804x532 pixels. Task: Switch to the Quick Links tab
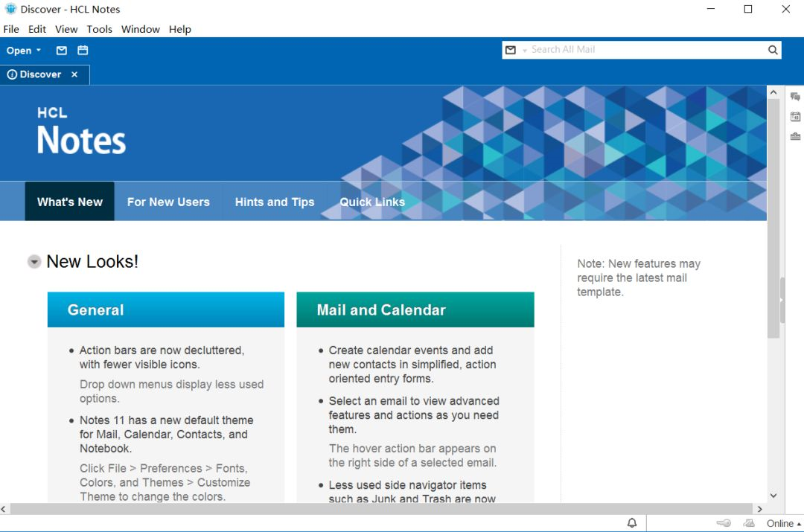372,202
